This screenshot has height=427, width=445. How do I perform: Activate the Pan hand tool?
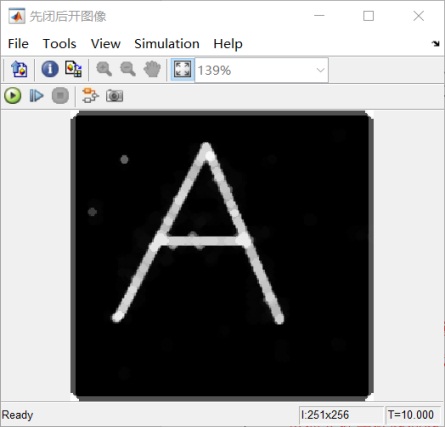click(x=152, y=69)
